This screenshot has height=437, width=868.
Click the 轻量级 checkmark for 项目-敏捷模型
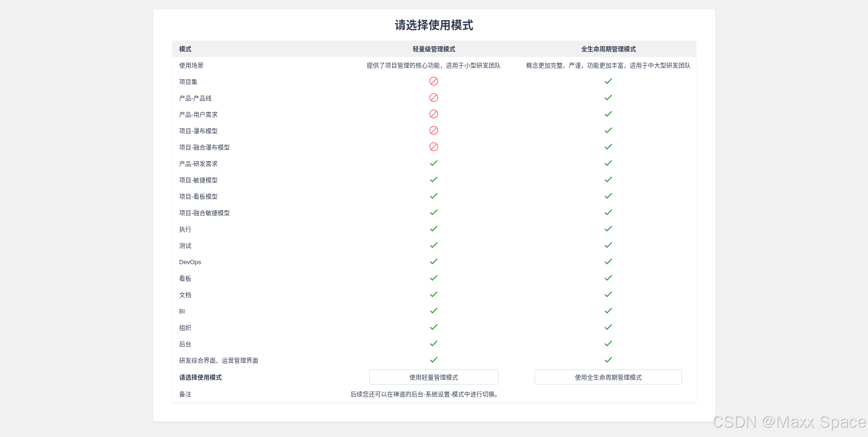pos(434,179)
